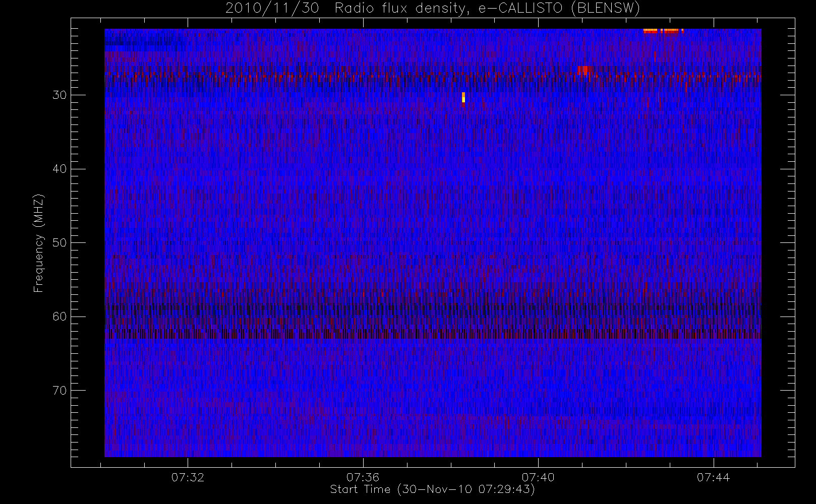Select the 07:36 time tick label
Screen dimensions: 816x504
(x=363, y=477)
